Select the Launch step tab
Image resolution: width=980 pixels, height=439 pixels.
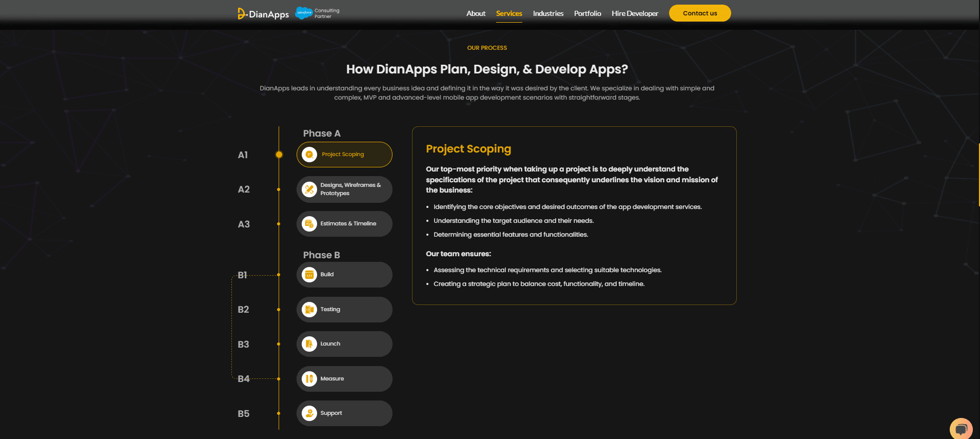click(344, 344)
